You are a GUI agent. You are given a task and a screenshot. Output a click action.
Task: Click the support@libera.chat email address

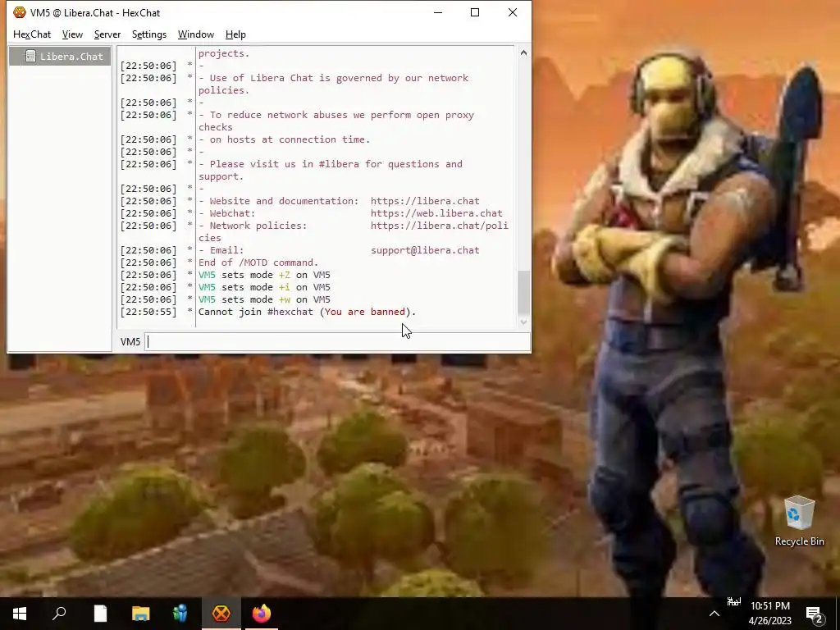pyautogui.click(x=425, y=250)
